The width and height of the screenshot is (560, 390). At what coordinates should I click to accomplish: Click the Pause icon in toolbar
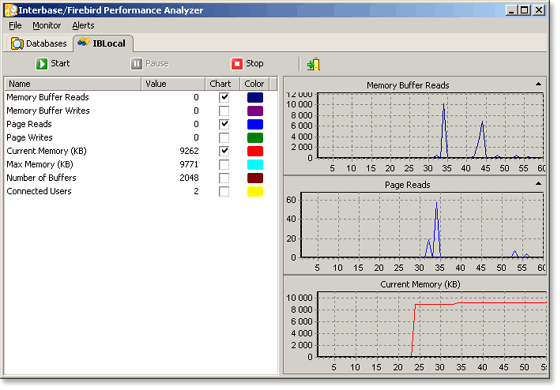(136, 64)
